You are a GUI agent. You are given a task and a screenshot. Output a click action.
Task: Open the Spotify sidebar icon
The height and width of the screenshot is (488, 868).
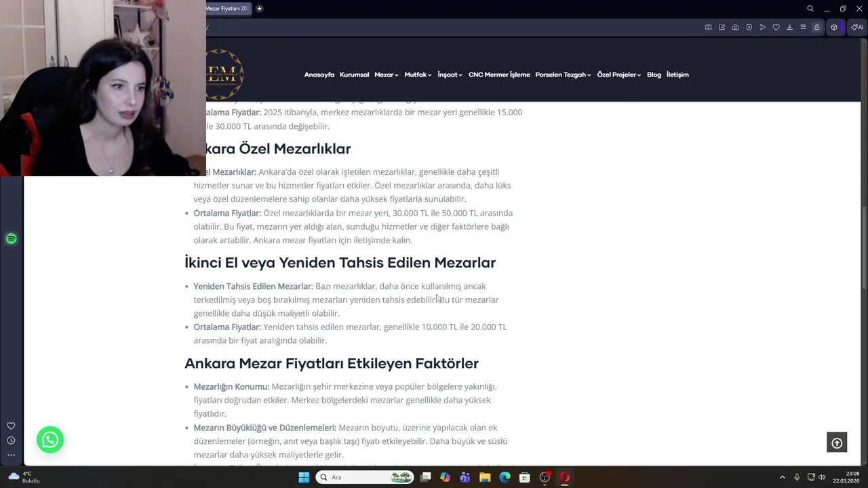[11, 239]
